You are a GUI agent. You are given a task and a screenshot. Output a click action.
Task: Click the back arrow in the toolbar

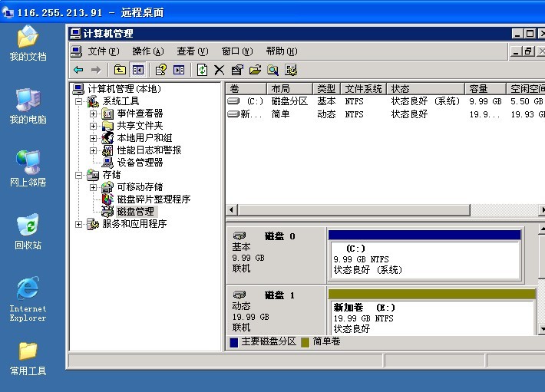pos(78,70)
